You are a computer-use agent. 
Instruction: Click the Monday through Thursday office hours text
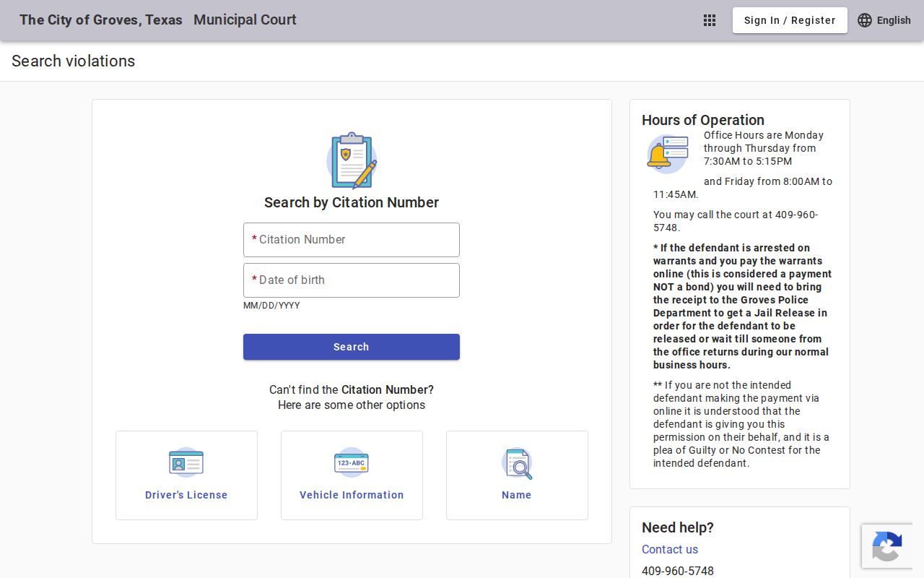click(x=764, y=148)
